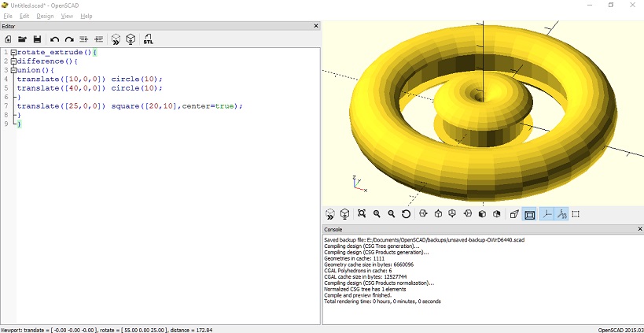This screenshot has width=644, height=333.
Task: Collapse the rotate_extrude() block on line 1
Action: pos(13,53)
